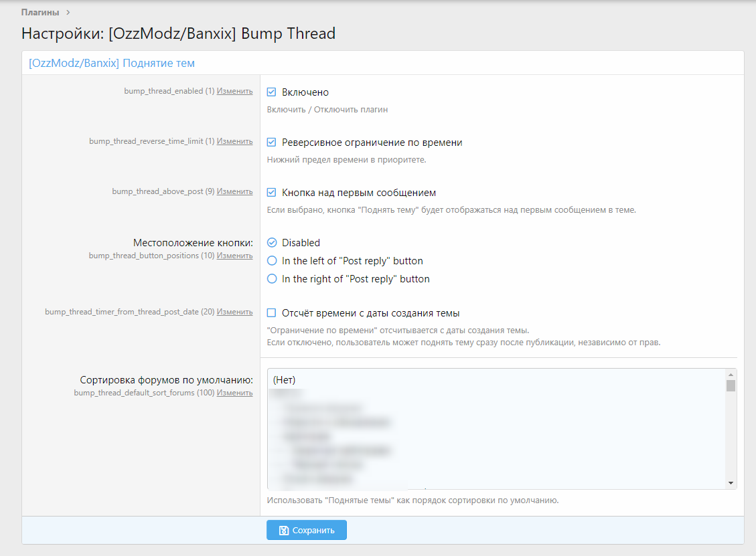Click the forum list scroll down arrow
756x556 pixels.
click(x=731, y=483)
